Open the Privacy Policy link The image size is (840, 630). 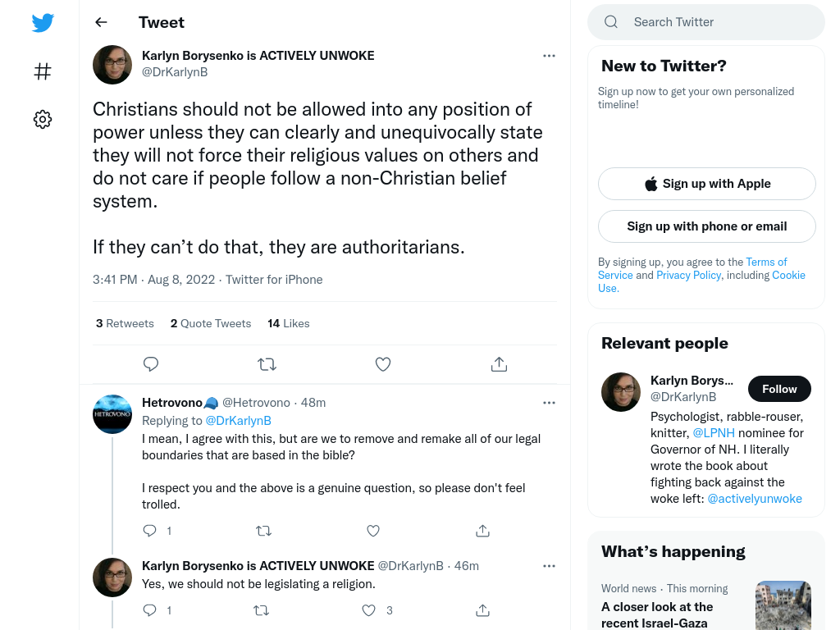[688, 276]
